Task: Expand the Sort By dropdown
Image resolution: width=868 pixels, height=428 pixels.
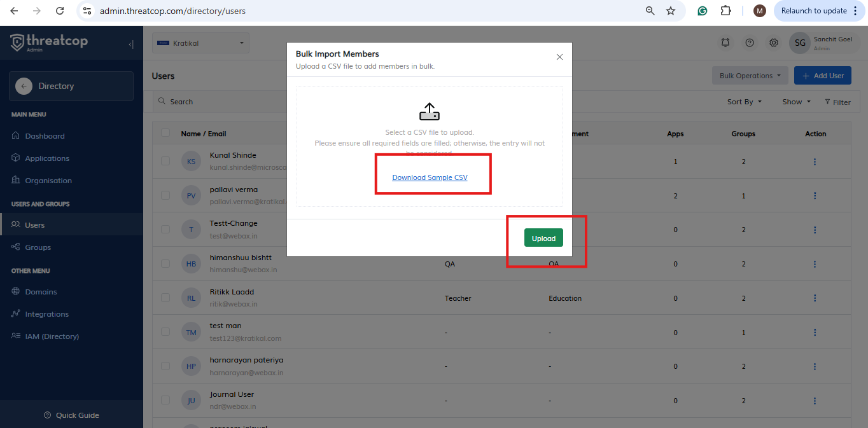Action: coord(745,102)
